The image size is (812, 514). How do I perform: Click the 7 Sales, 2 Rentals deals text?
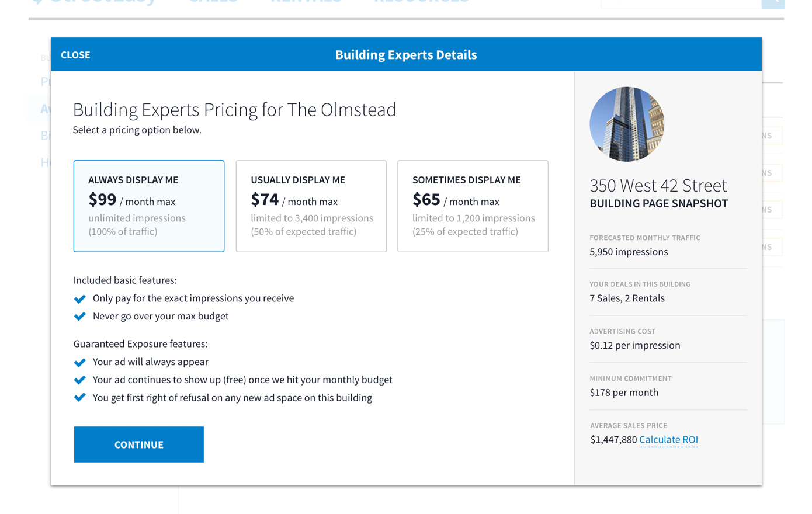click(627, 298)
